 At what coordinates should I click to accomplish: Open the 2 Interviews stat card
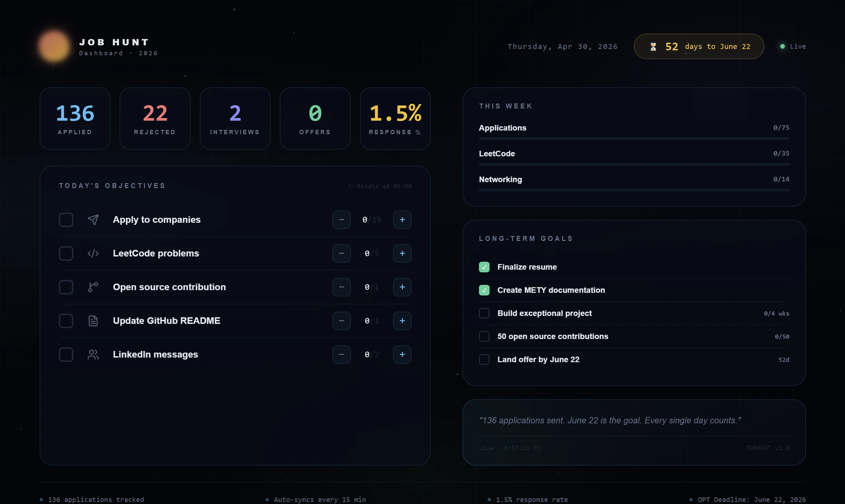[235, 118]
